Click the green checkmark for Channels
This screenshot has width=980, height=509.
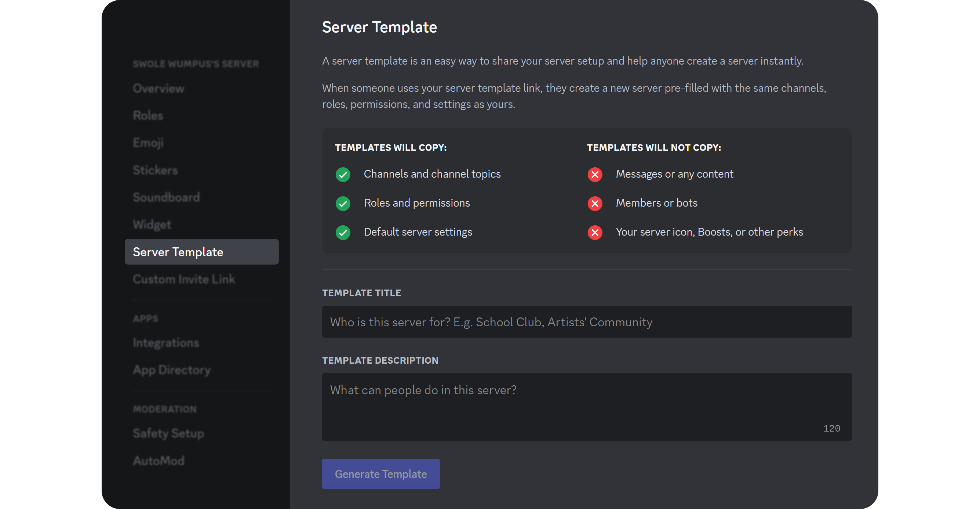[x=343, y=174]
